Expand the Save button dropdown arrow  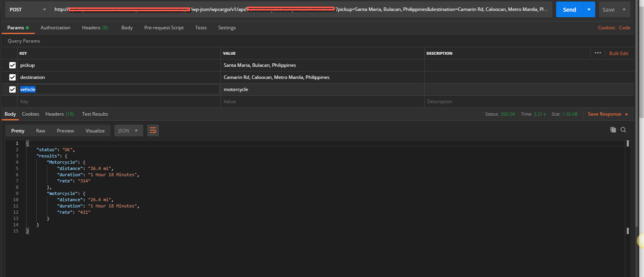tap(624, 9)
